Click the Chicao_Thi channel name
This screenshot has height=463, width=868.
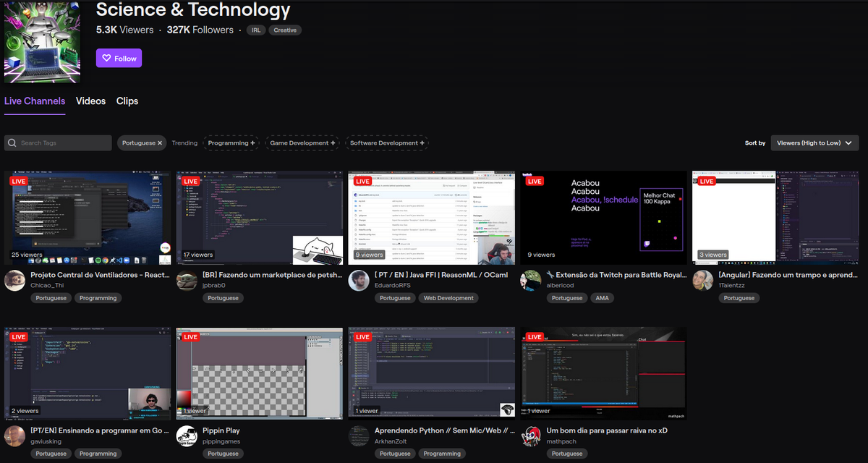(x=48, y=286)
